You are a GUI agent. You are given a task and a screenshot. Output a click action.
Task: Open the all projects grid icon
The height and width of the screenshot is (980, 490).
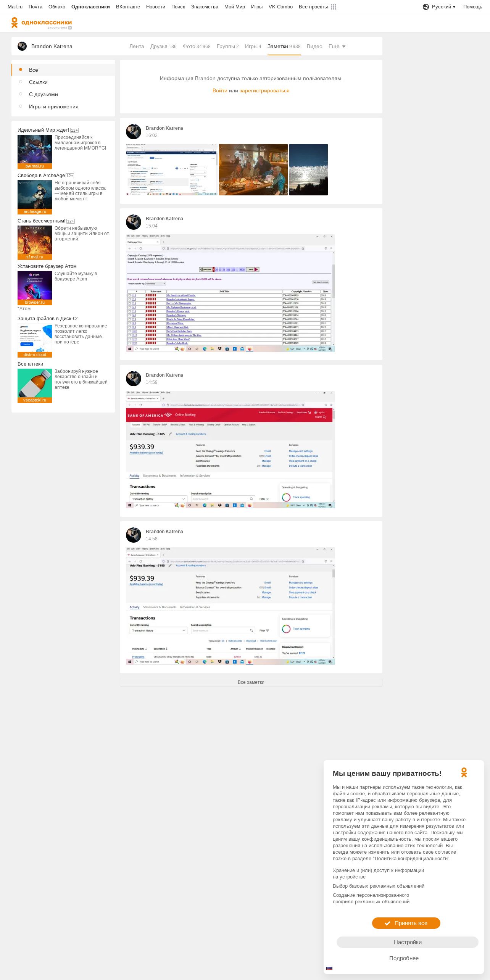click(334, 7)
